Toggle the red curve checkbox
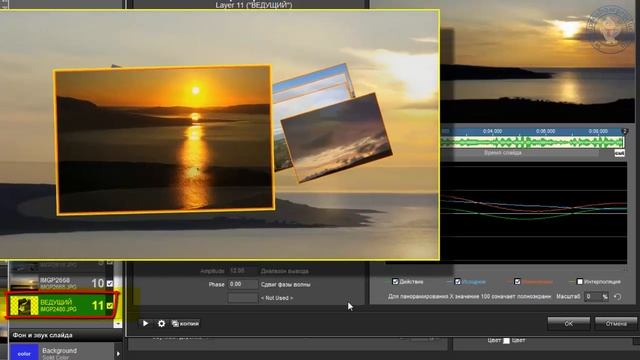640x360 pixels. (517, 282)
